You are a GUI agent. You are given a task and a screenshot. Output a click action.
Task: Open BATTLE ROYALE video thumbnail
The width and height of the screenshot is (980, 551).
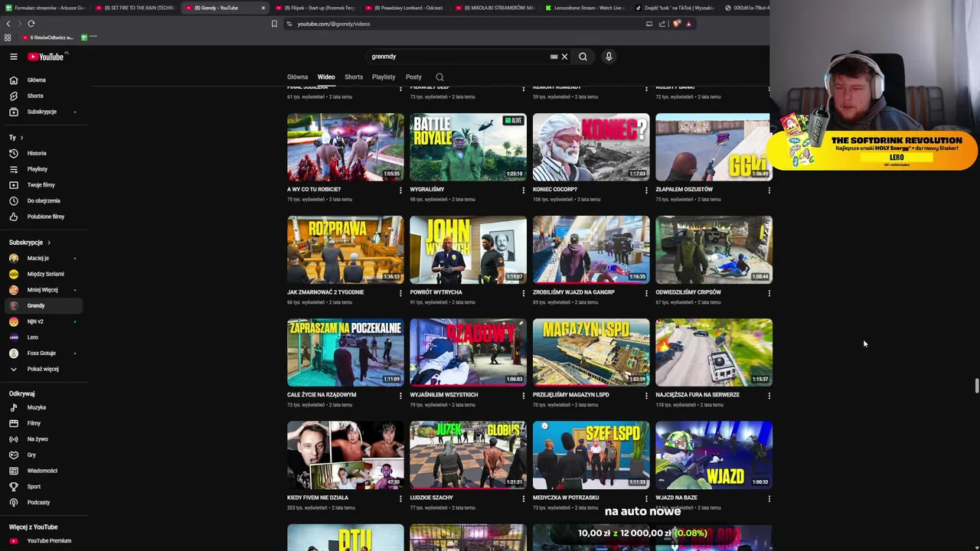tap(468, 147)
